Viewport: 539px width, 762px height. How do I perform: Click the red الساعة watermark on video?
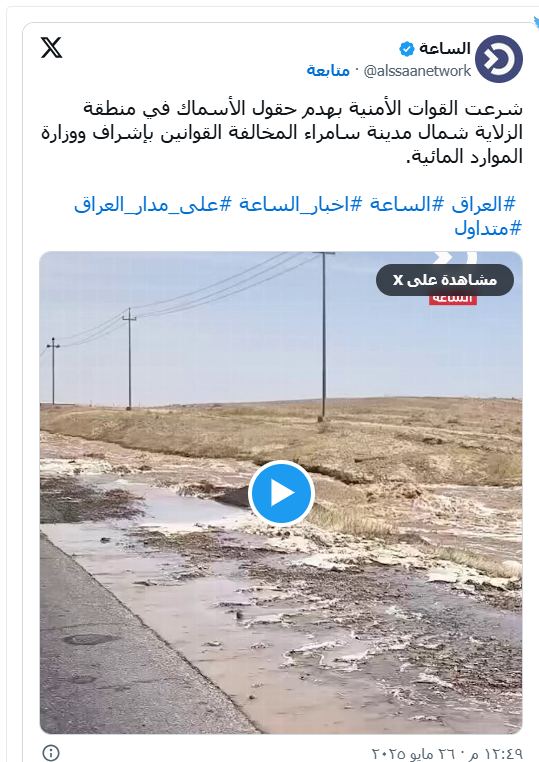(x=452, y=299)
